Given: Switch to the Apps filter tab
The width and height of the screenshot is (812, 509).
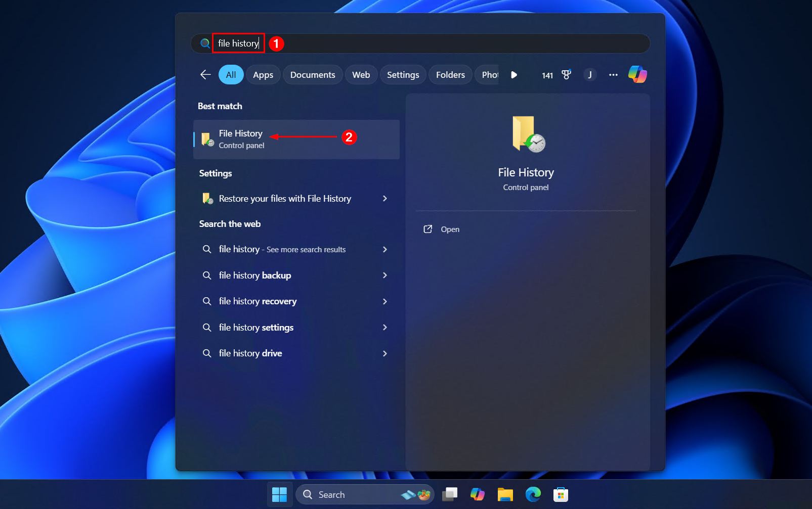Looking at the screenshot, I should click(x=263, y=75).
